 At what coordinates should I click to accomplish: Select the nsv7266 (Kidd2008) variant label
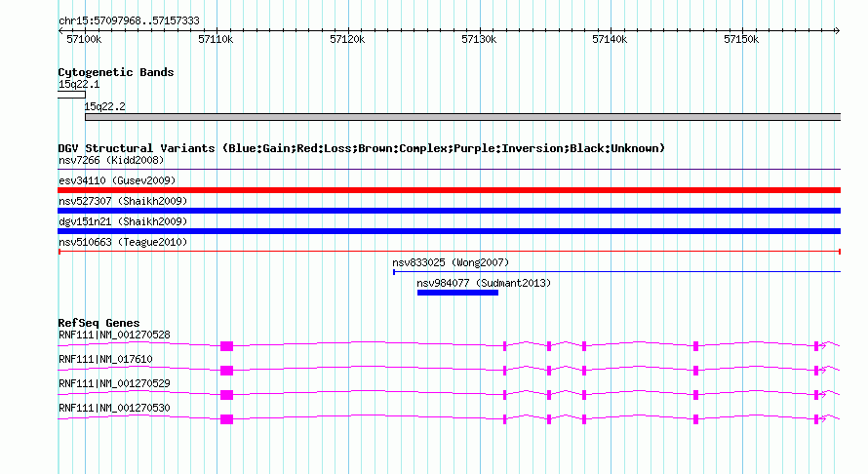111,160
